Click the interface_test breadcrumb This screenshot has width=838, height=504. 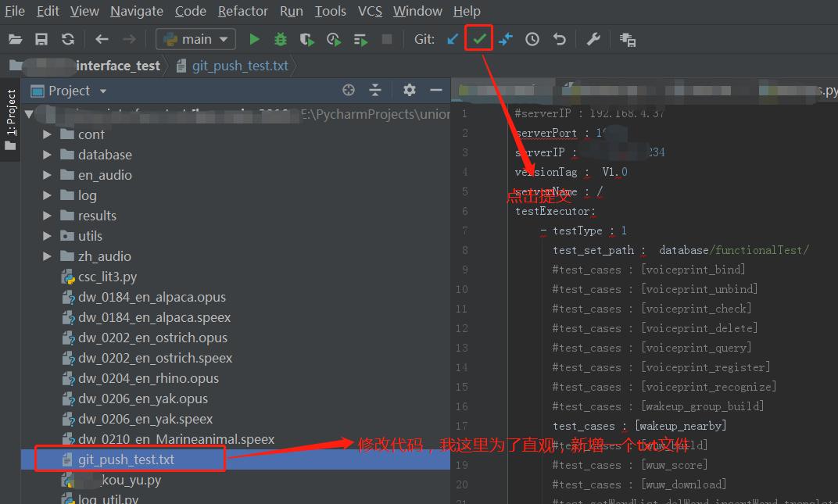pyautogui.click(x=118, y=66)
